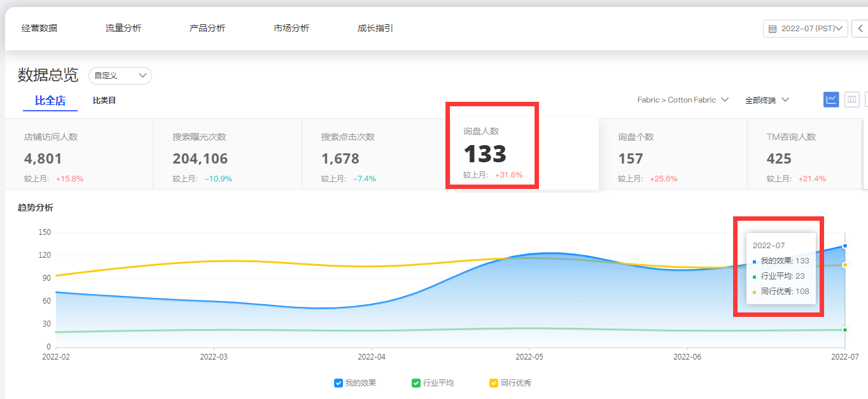The width and height of the screenshot is (868, 399).
Task: Switch to table view using the grid icon
Action: coord(852,99)
